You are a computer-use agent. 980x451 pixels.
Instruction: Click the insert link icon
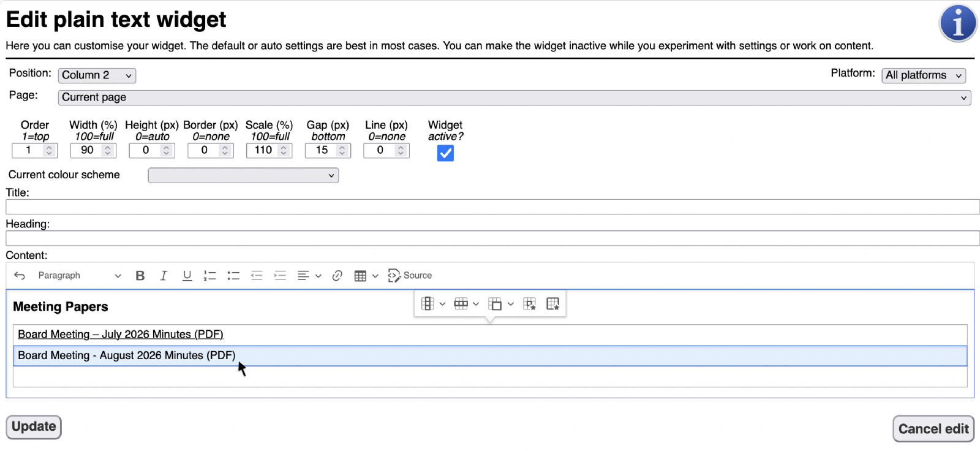coord(337,276)
